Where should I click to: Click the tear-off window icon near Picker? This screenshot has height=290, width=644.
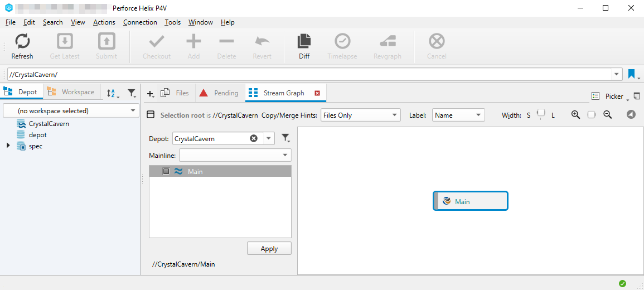pyautogui.click(x=637, y=96)
